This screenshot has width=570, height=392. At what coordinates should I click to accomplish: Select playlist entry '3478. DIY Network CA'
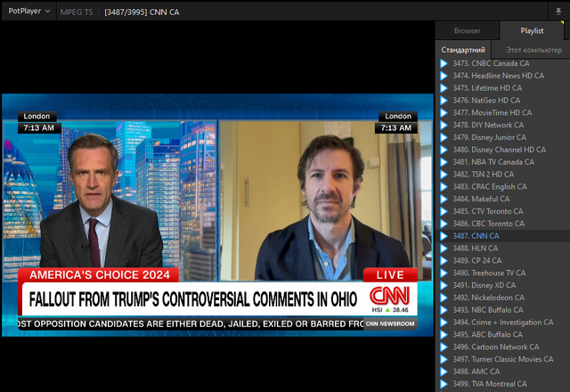(503, 126)
